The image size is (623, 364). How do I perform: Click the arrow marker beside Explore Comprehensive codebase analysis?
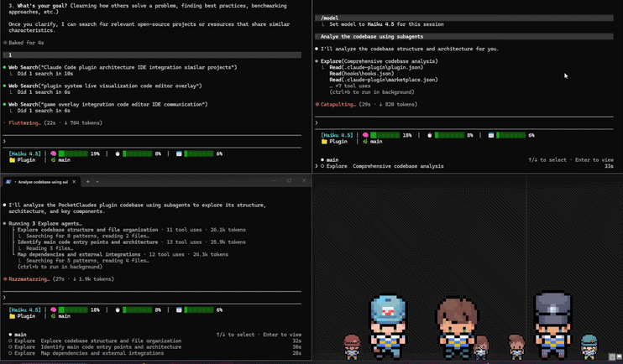(317, 166)
